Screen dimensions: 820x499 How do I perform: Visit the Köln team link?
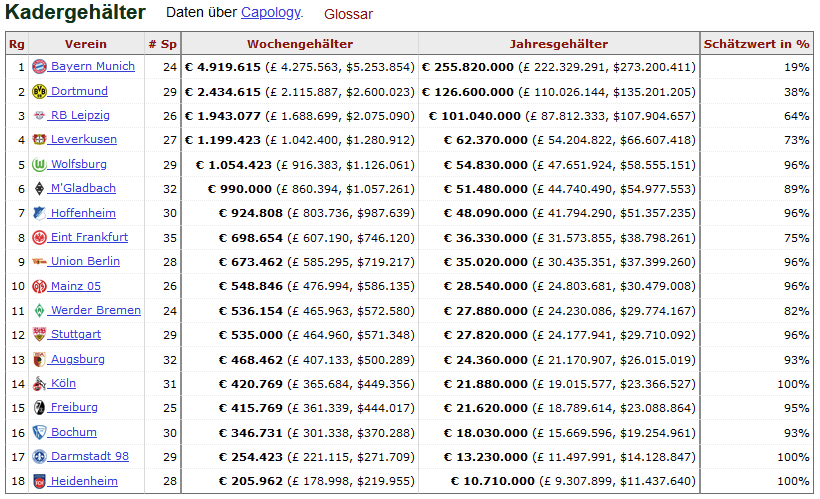[63, 383]
